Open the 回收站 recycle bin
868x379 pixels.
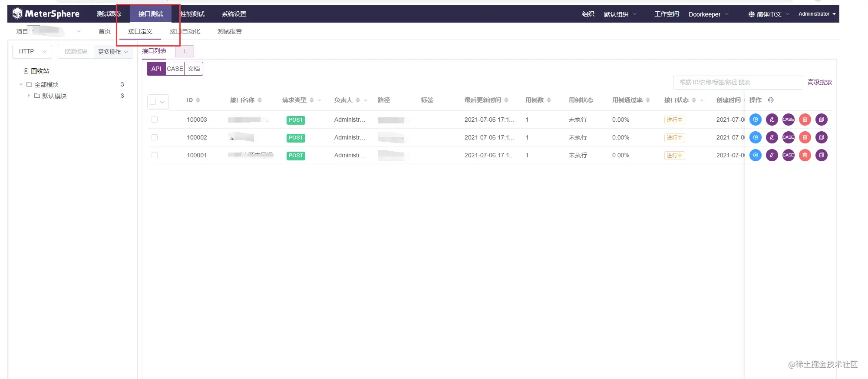pyautogui.click(x=36, y=71)
